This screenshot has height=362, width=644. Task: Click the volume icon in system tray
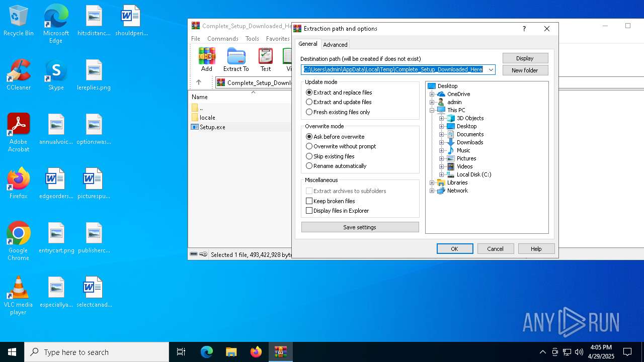579,352
